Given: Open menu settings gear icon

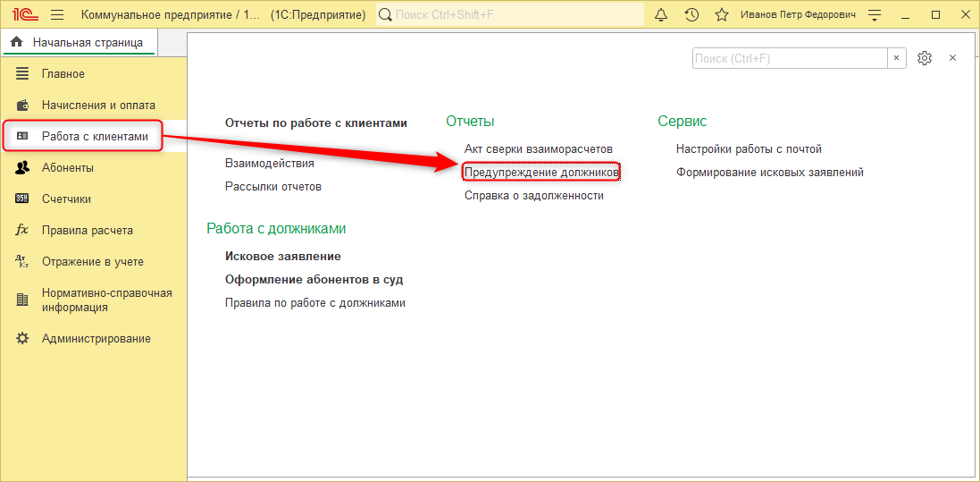Looking at the screenshot, I should (x=925, y=58).
